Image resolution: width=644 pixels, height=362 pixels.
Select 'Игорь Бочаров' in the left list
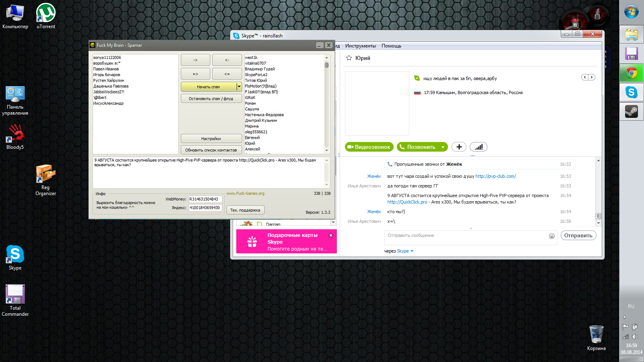pyautogui.click(x=107, y=75)
